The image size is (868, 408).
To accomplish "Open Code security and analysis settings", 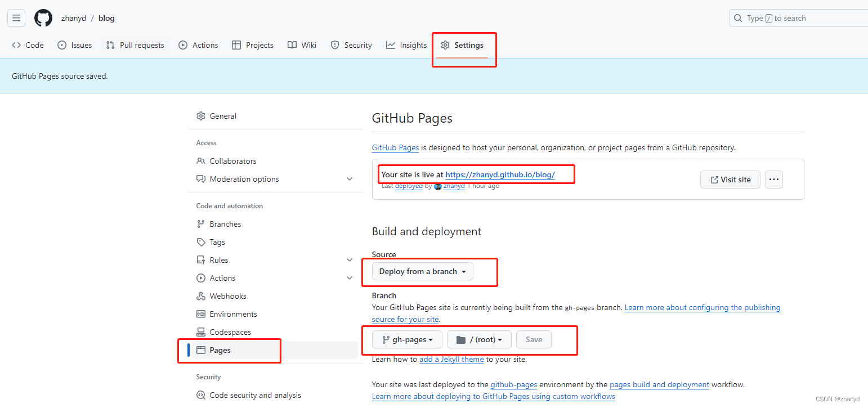I will click(x=275, y=395).
